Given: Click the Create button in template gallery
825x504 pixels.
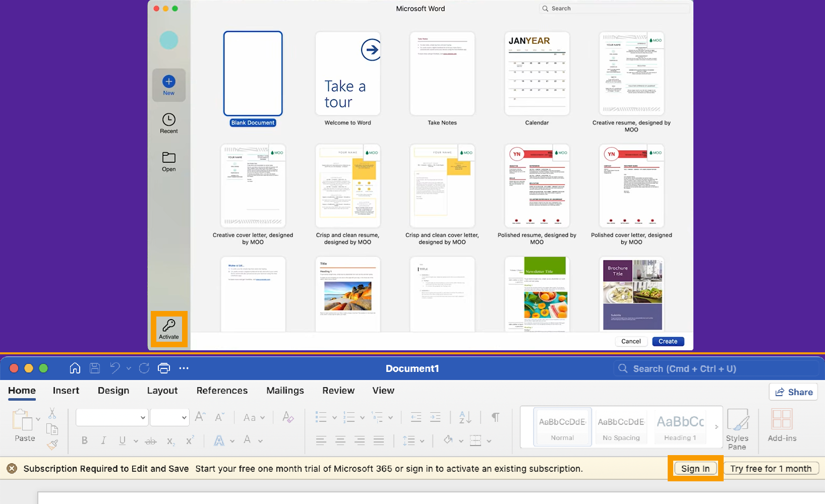Looking at the screenshot, I should [668, 341].
